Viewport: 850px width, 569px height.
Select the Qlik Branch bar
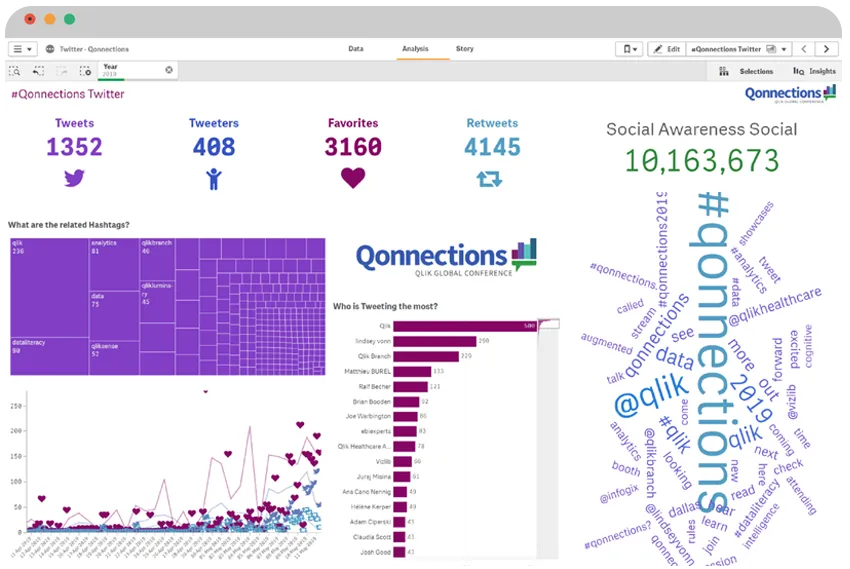426,357
